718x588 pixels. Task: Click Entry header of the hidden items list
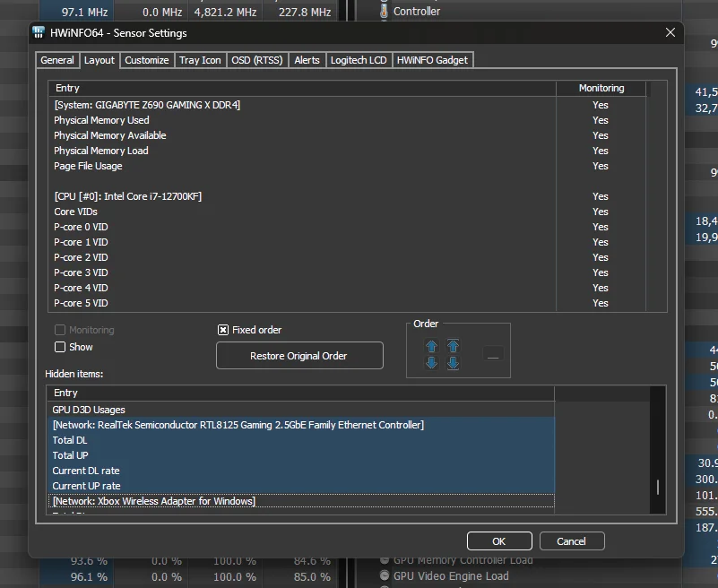pos(300,393)
